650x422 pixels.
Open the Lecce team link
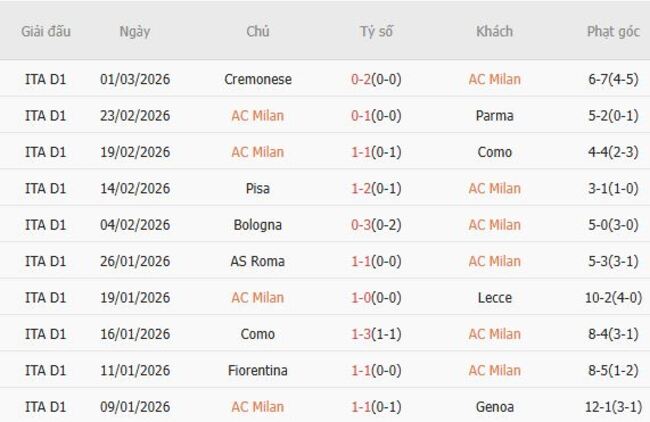coord(494,297)
